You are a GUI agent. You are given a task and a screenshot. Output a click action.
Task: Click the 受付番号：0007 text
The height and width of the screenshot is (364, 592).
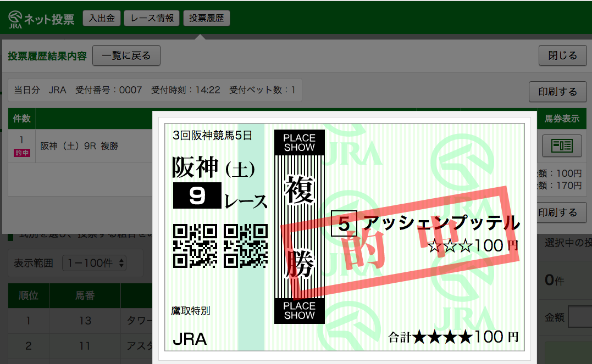click(108, 90)
